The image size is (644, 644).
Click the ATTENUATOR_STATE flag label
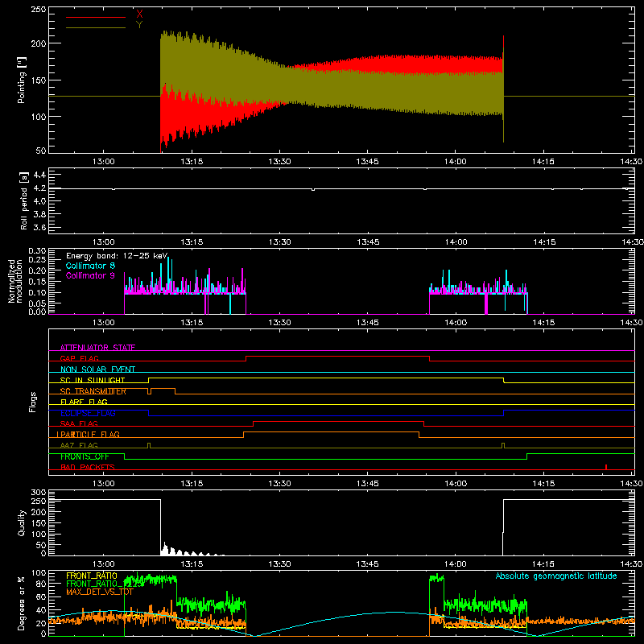point(97,348)
